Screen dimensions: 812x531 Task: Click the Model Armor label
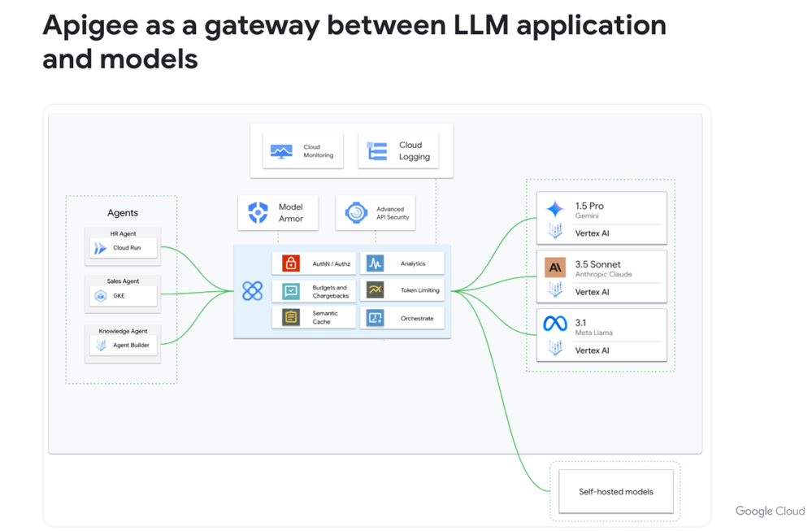point(291,213)
